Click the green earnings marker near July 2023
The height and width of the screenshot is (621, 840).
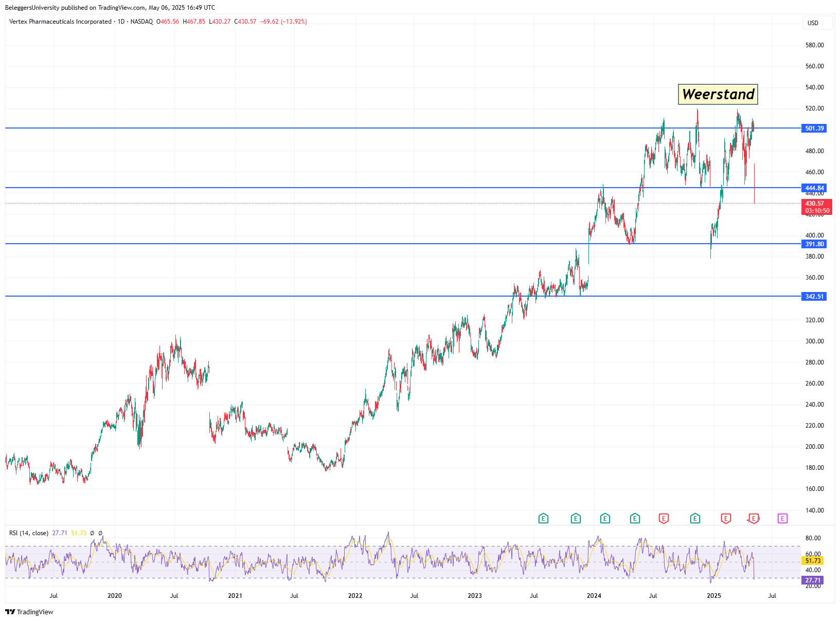pyautogui.click(x=543, y=519)
